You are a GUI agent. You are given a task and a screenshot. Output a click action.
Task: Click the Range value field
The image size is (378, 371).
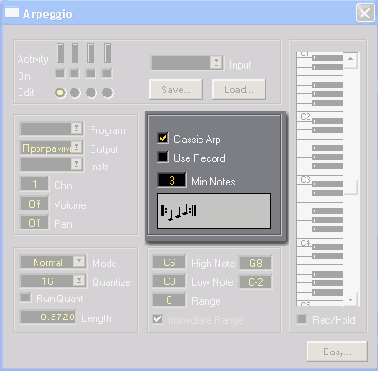(x=169, y=300)
